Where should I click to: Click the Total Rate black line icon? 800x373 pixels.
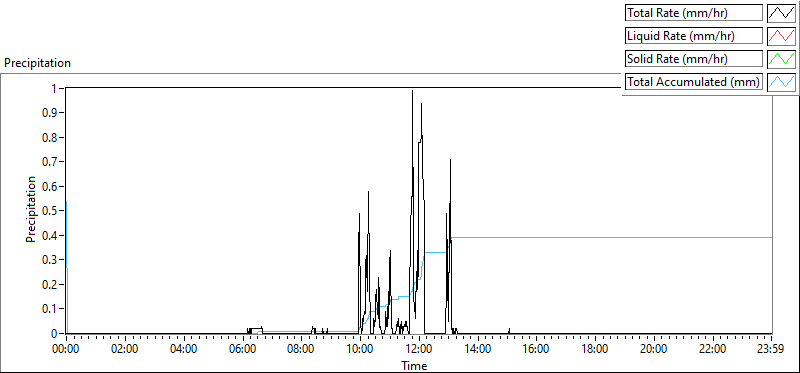coord(781,13)
